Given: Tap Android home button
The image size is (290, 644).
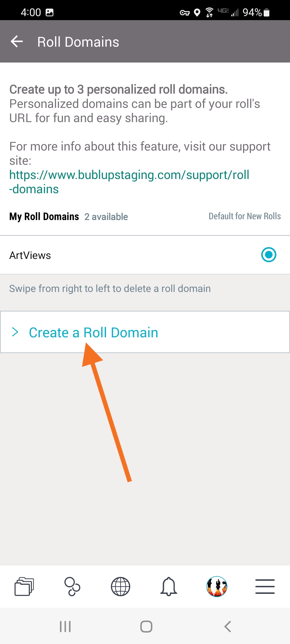Looking at the screenshot, I should point(146,627).
